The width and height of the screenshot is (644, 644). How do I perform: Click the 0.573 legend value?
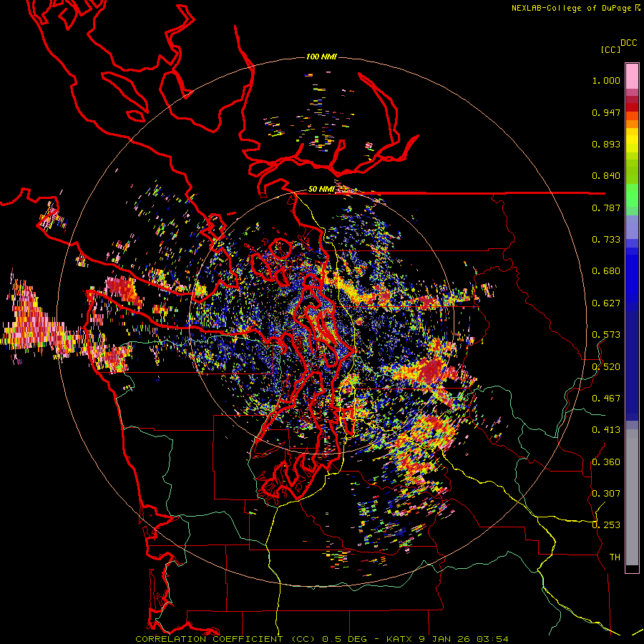606,335
